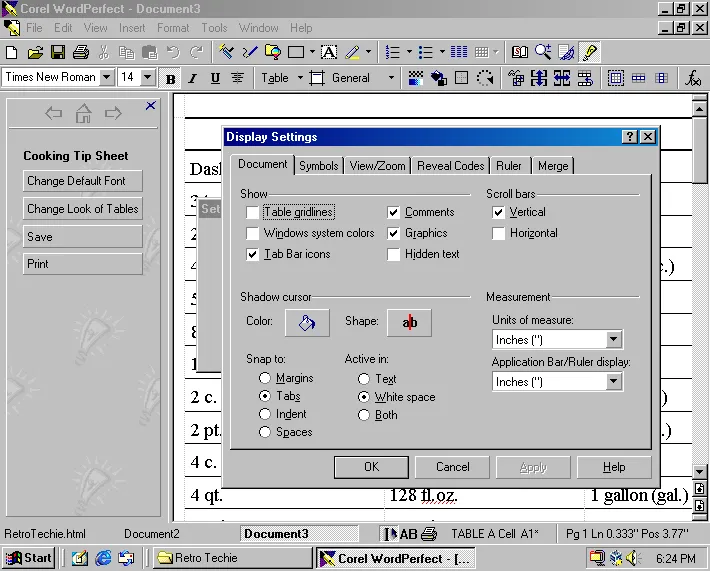Open the Table dropdown menu on property bar
Viewport: 710px width, 571px height.
point(300,78)
